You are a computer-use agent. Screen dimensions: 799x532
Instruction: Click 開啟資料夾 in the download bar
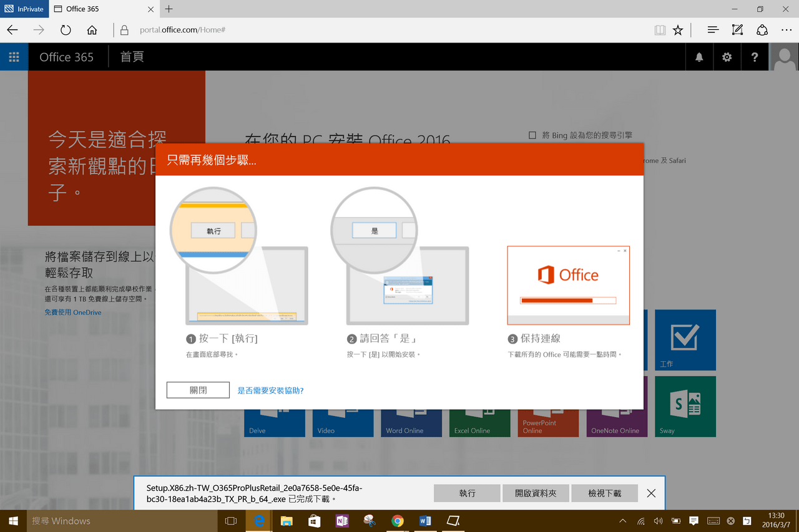(536, 493)
